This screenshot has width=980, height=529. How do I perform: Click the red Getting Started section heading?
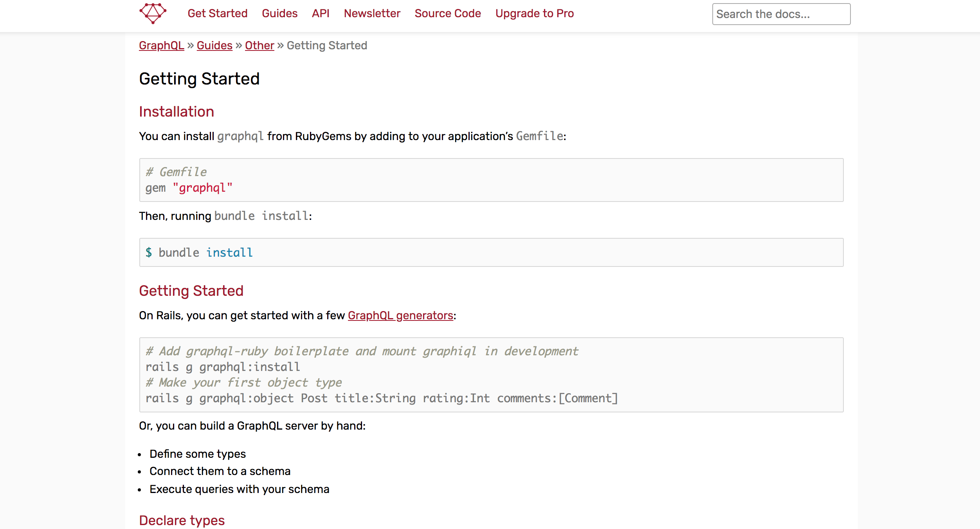[191, 291]
